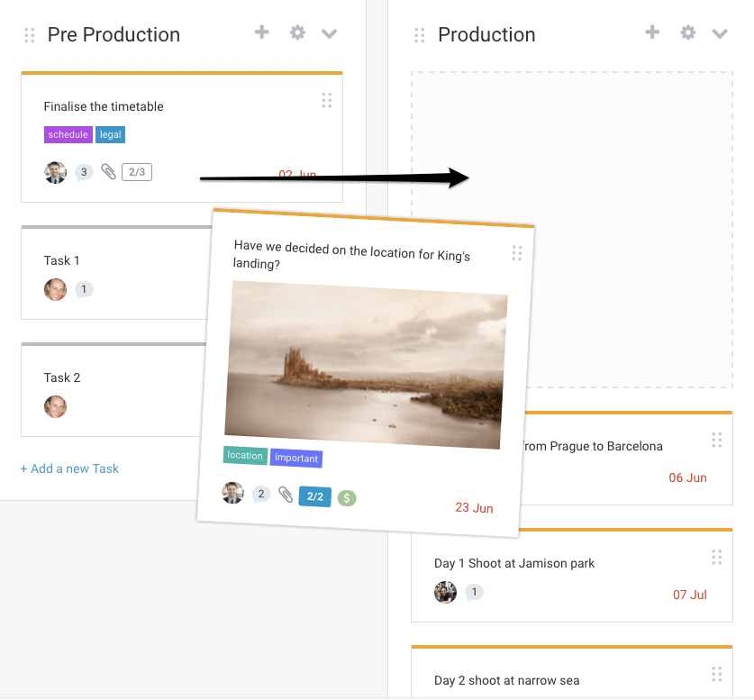Expand the Production column chevron menu
The height and width of the screenshot is (700, 754).
720,34
